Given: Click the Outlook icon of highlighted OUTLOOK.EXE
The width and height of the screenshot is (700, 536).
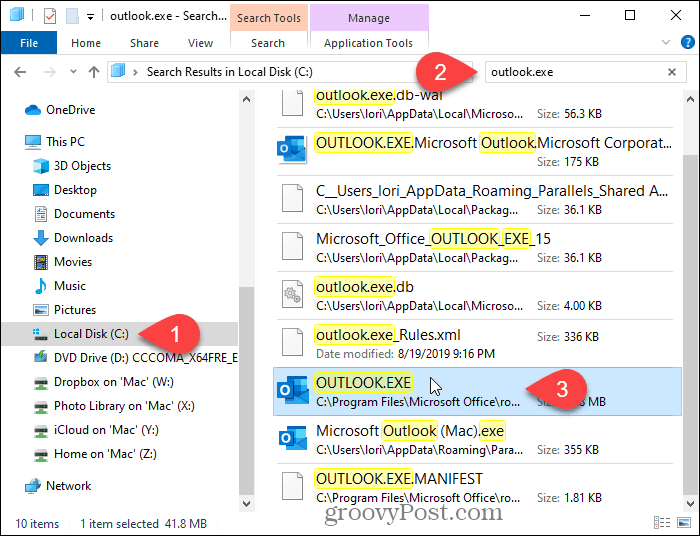Looking at the screenshot, I should pos(292,390).
